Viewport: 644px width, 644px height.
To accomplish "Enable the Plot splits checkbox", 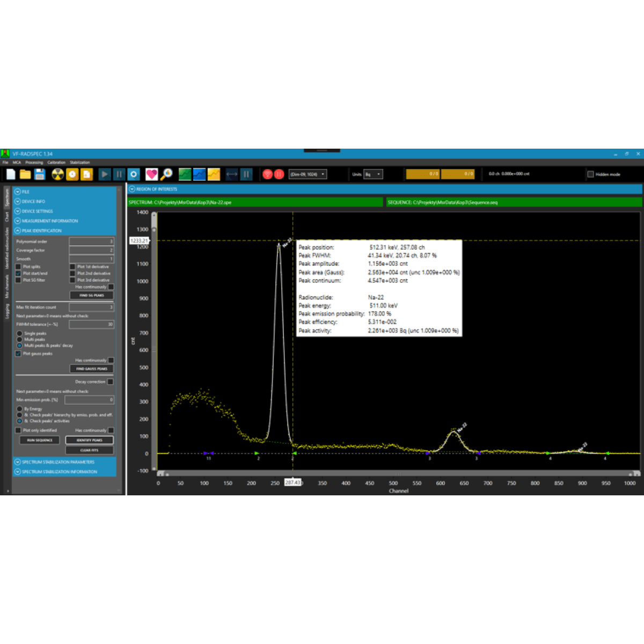I will 18,267.
